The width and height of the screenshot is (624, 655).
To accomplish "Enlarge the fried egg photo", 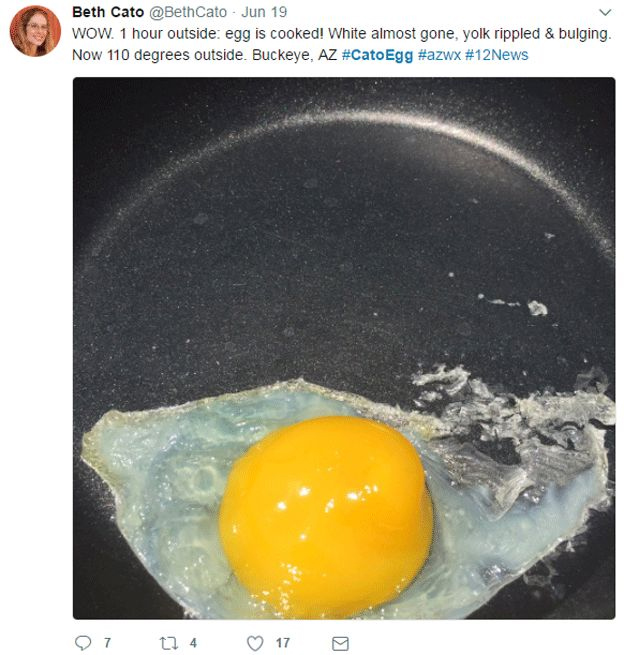I will click(x=344, y=348).
